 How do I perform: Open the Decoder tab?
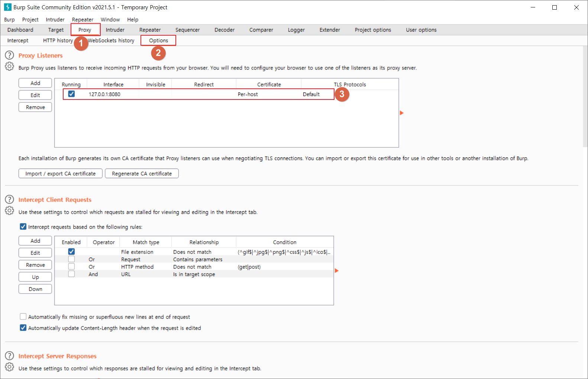[224, 30]
